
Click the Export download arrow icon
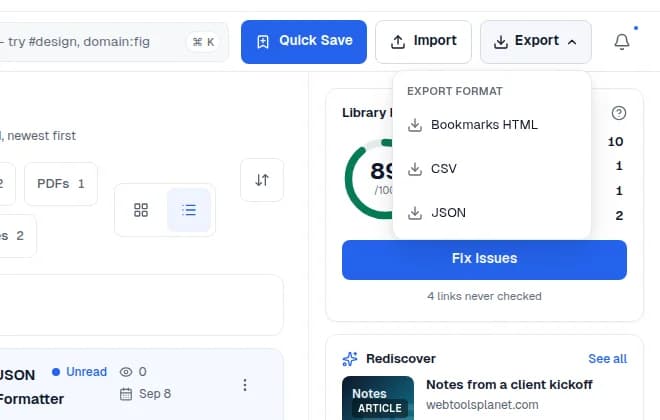pos(501,42)
